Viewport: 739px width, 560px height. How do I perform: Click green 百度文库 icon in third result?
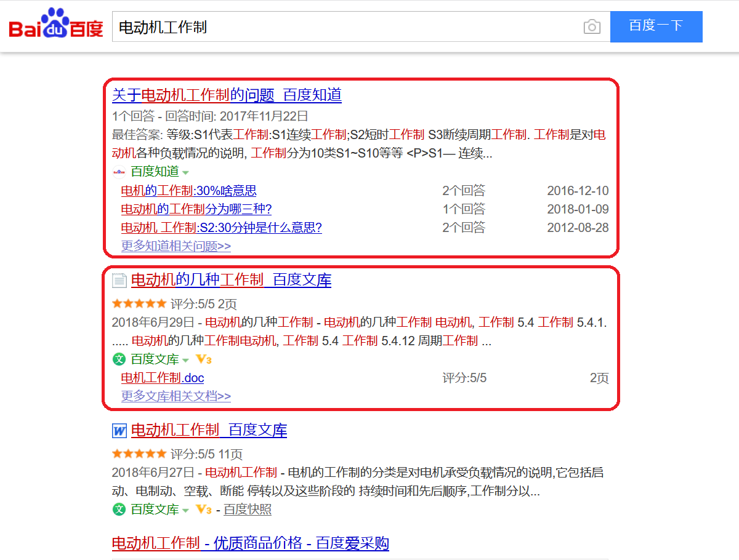tap(119, 510)
